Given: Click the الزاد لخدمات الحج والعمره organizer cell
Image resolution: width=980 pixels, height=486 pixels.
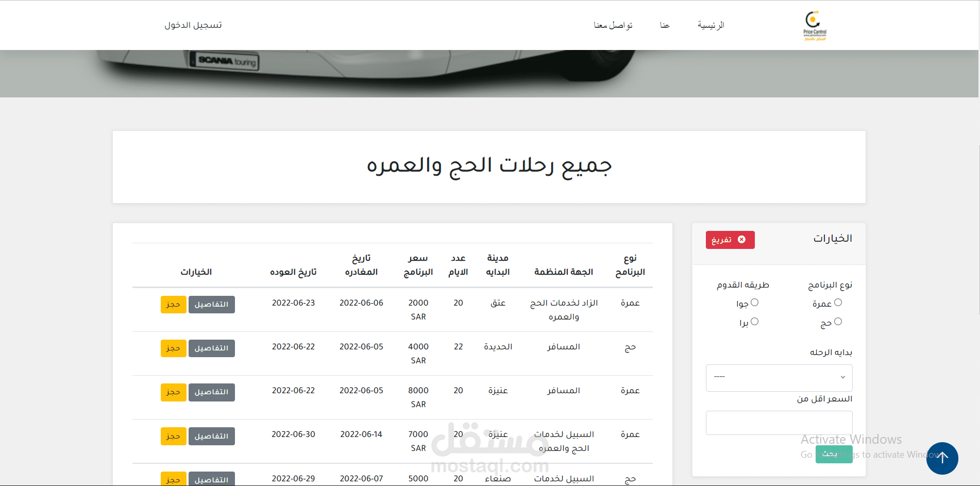Looking at the screenshot, I should [564, 310].
